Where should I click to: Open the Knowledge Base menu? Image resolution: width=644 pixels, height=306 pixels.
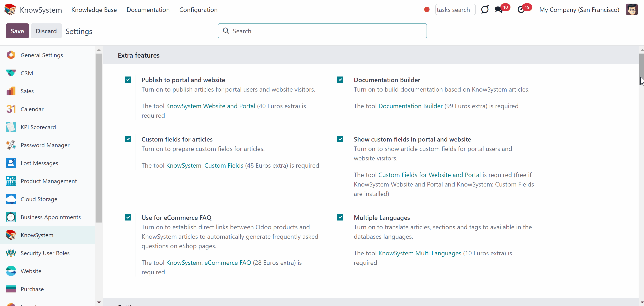(x=94, y=10)
